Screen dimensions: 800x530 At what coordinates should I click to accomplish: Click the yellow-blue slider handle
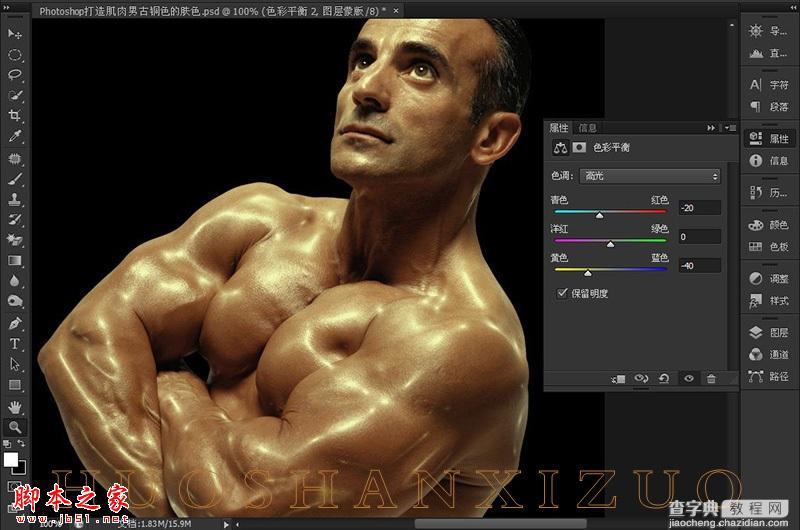coord(588,274)
